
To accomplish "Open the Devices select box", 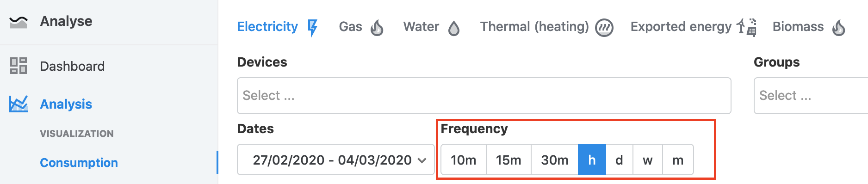I will click(x=484, y=96).
